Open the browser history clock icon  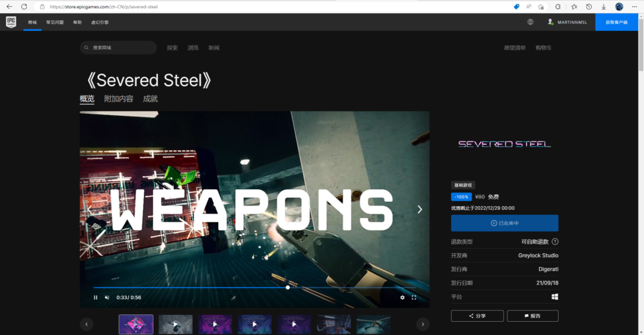589,6
